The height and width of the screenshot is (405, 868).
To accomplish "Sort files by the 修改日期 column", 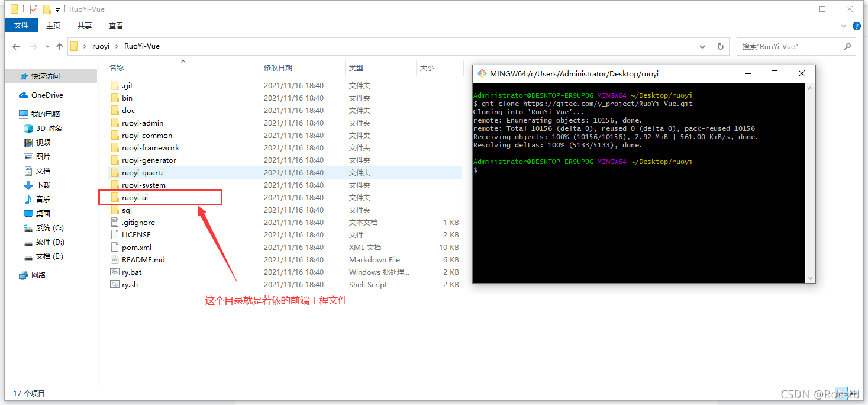I will point(278,68).
